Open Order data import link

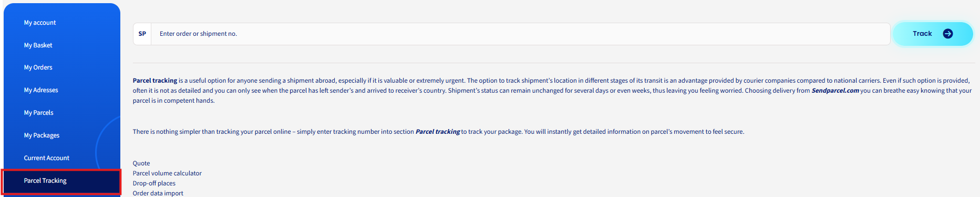pos(158,193)
